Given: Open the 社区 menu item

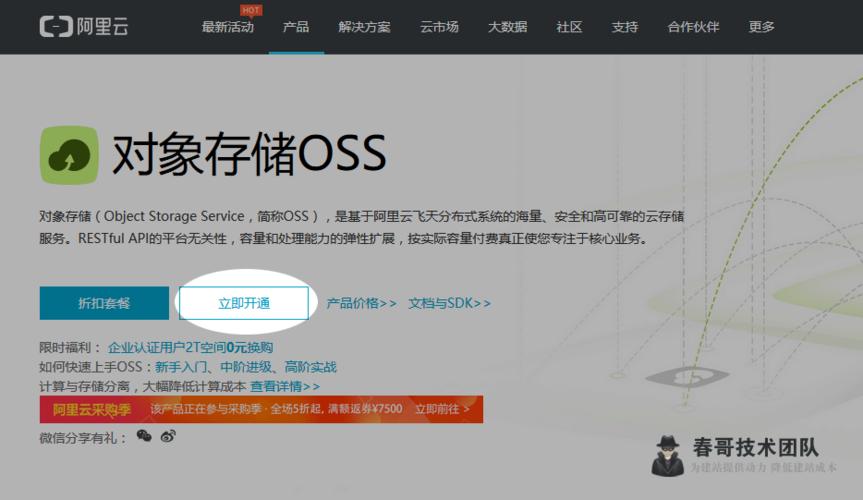Looking at the screenshot, I should pos(569,27).
